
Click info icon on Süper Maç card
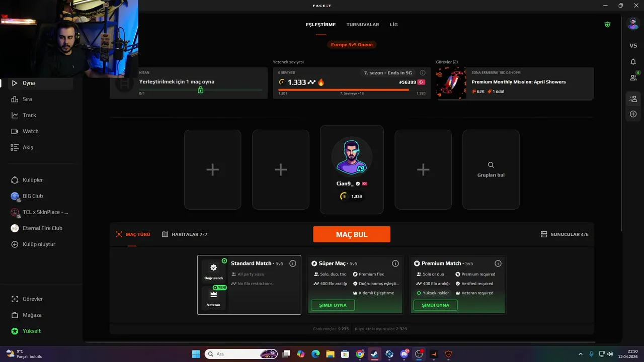click(395, 263)
